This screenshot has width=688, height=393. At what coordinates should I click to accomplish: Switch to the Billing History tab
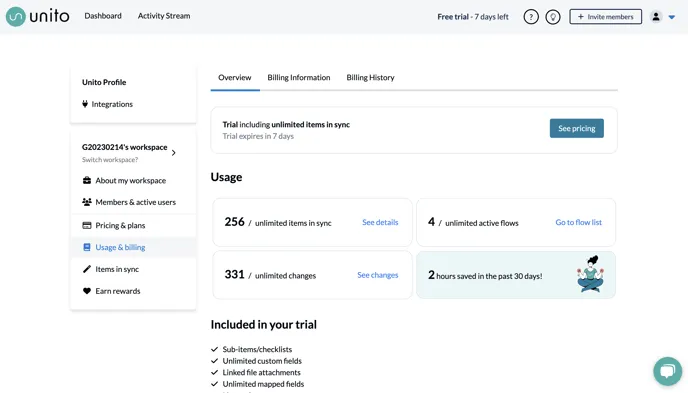(370, 78)
